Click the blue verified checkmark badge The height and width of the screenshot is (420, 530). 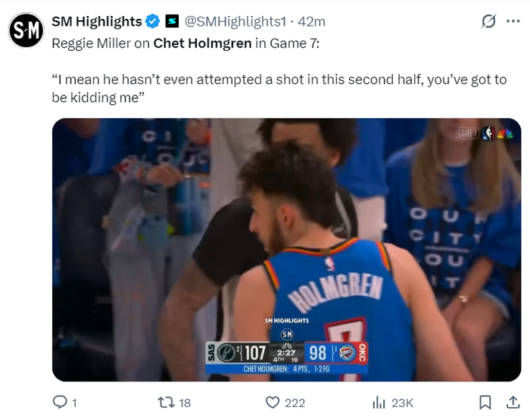[152, 22]
